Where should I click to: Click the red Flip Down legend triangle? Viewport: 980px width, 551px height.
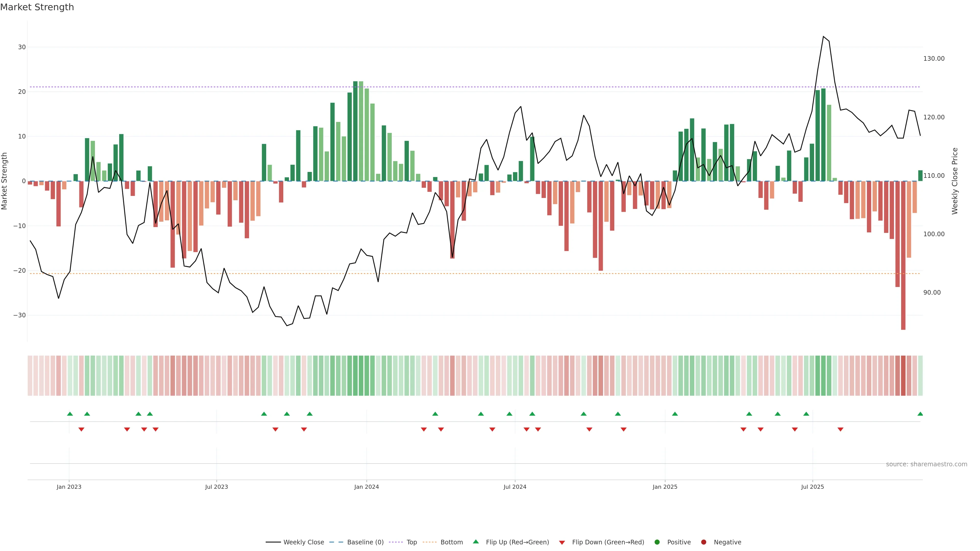click(x=562, y=543)
